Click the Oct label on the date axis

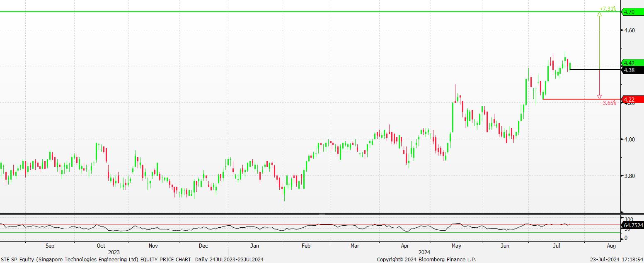pyautogui.click(x=101, y=246)
